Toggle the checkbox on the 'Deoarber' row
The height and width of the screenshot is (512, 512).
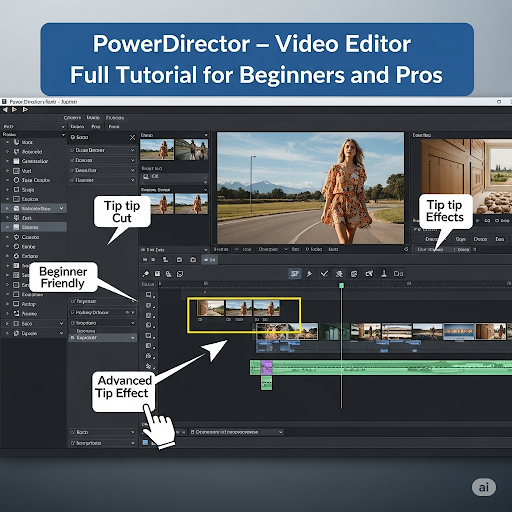pyautogui.click(x=72, y=170)
